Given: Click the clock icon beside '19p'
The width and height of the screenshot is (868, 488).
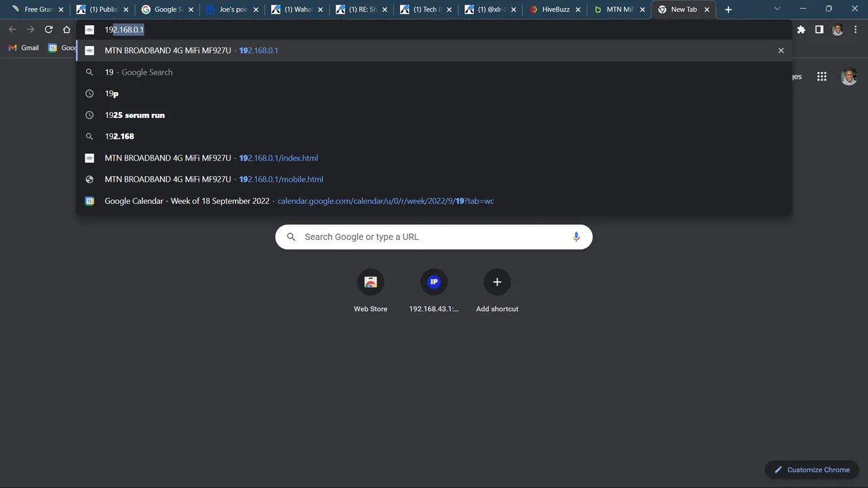Looking at the screenshot, I should pos(89,94).
